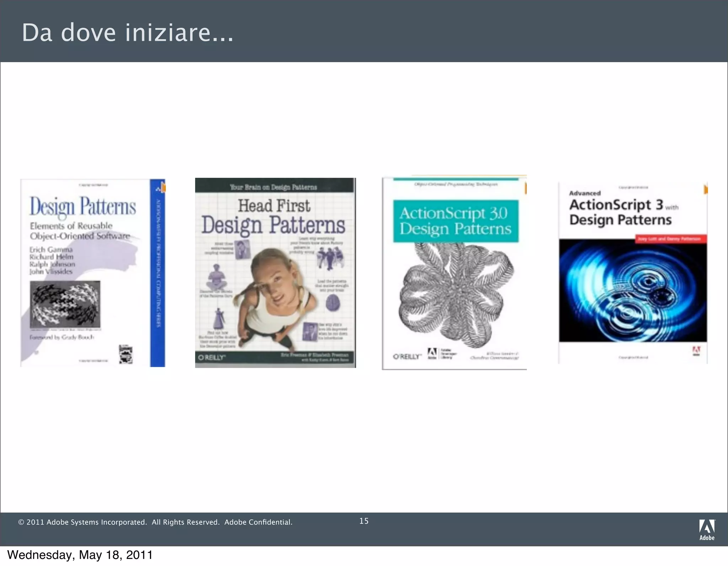
Task: Click the small Adobe logo on the Advanced ActionScript cover
Action: click(696, 351)
